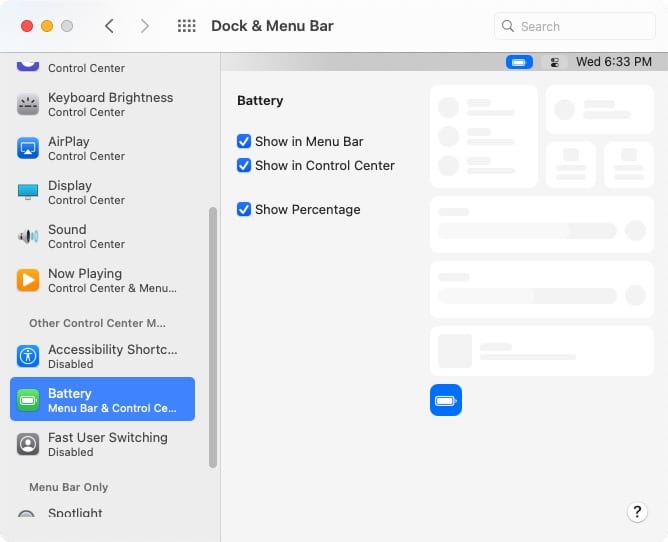Viewport: 668px width, 542px height.
Task: Click the Wed 6:33 PM clock preview
Action: pos(614,62)
